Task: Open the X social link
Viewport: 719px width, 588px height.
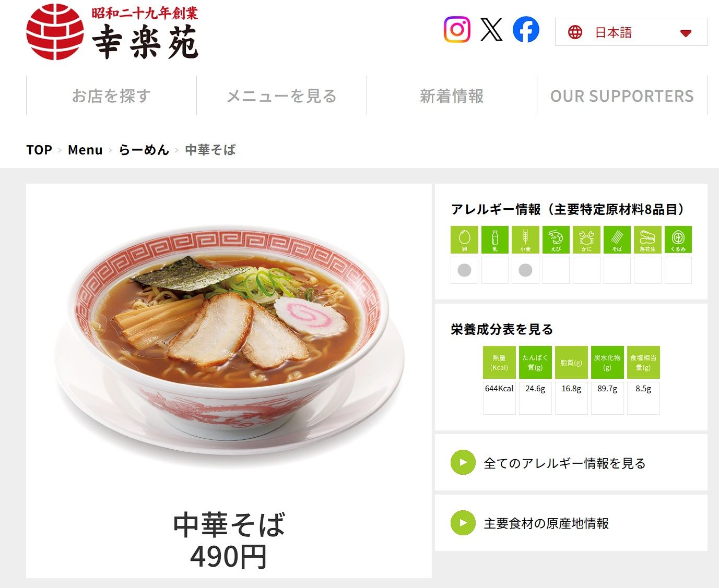Action: tap(491, 29)
